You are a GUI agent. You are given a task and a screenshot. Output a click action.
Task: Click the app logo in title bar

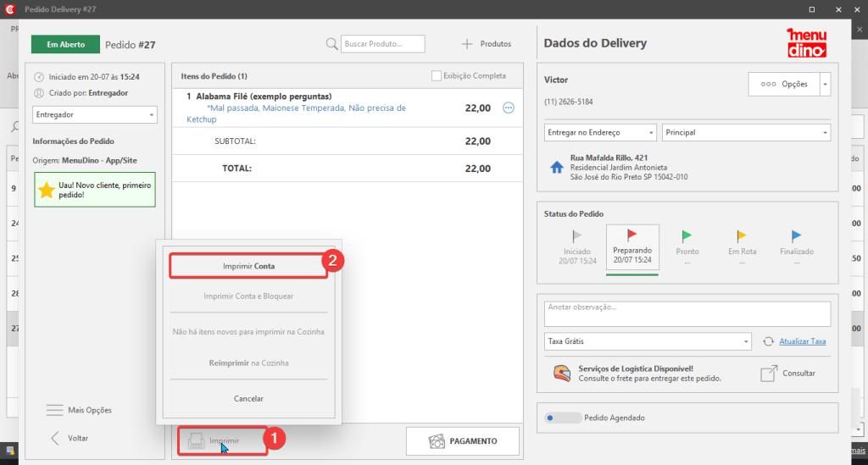[10, 9]
